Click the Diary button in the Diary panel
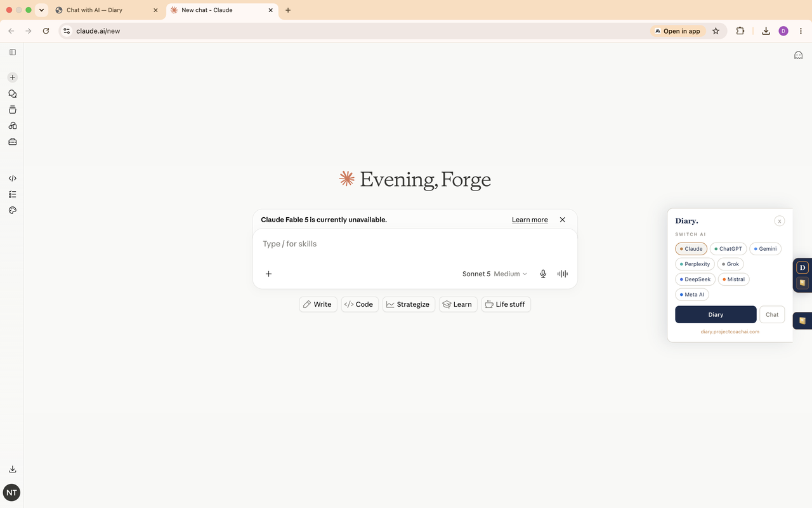 coord(716,314)
